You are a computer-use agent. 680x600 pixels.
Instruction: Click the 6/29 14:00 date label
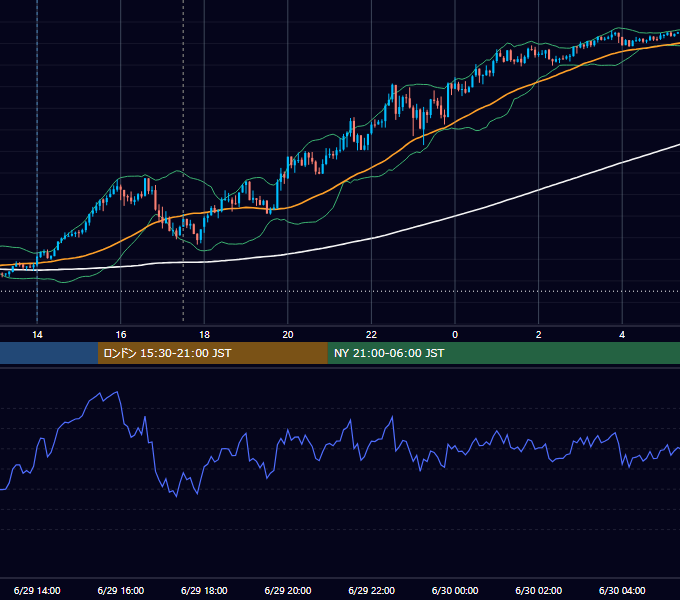click(x=37, y=590)
